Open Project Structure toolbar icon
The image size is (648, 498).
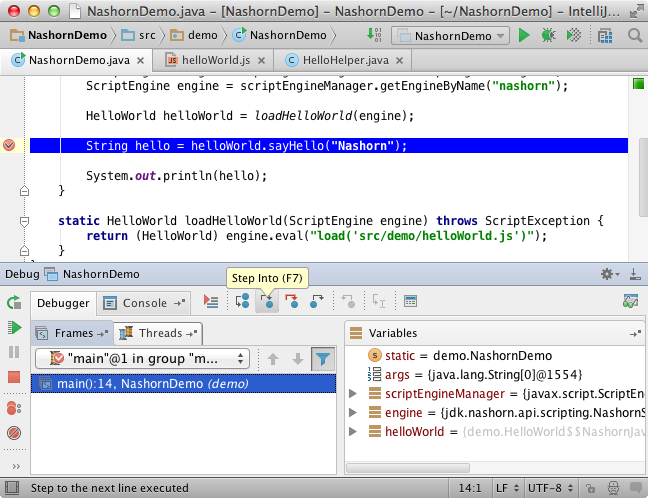[x=605, y=36]
